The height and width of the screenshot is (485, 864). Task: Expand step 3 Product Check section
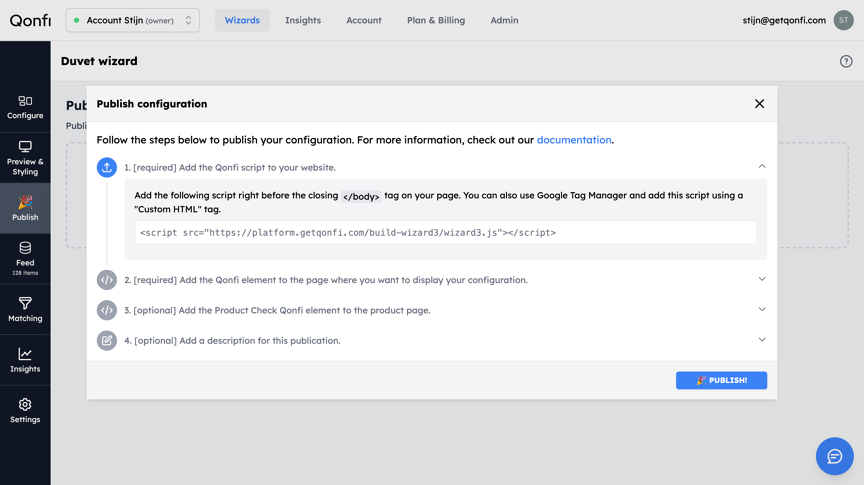[762, 309]
